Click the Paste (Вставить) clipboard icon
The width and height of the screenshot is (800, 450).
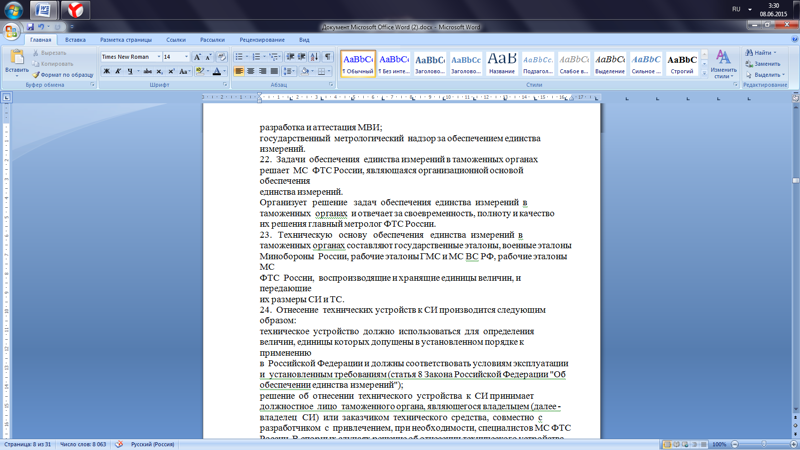tap(16, 57)
